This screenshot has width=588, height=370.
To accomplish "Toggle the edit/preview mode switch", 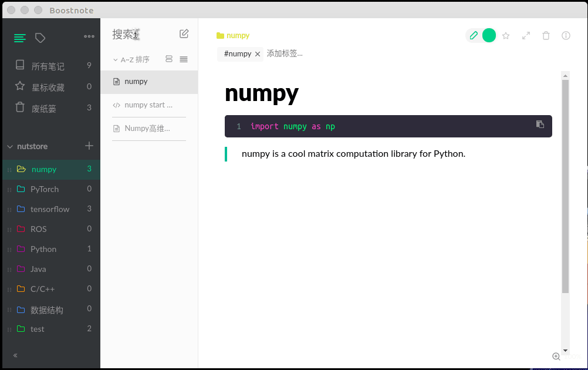I will pyautogui.click(x=481, y=36).
